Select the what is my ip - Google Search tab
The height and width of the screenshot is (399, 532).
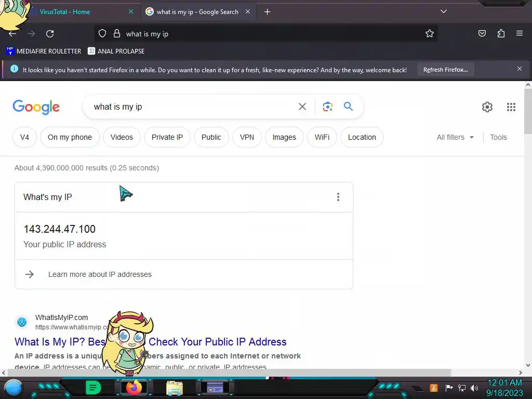pos(197,12)
